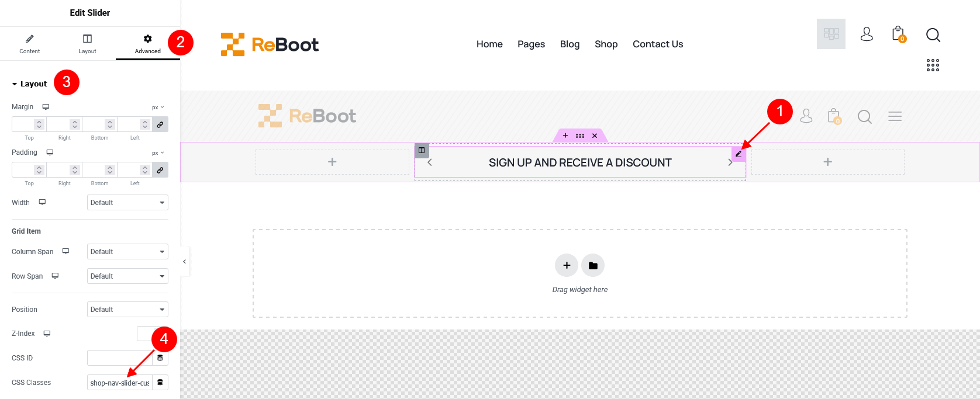Click Padding Right input field

pyautogui.click(x=64, y=169)
